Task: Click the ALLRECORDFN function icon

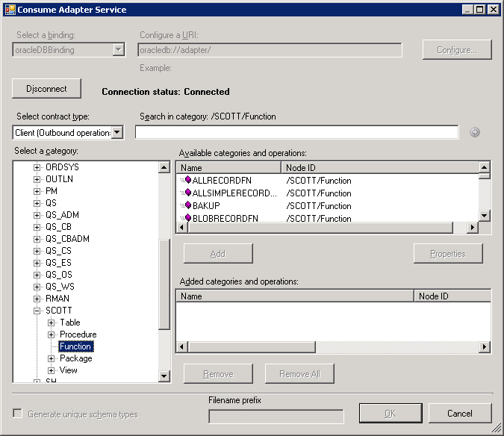Action: point(187,180)
